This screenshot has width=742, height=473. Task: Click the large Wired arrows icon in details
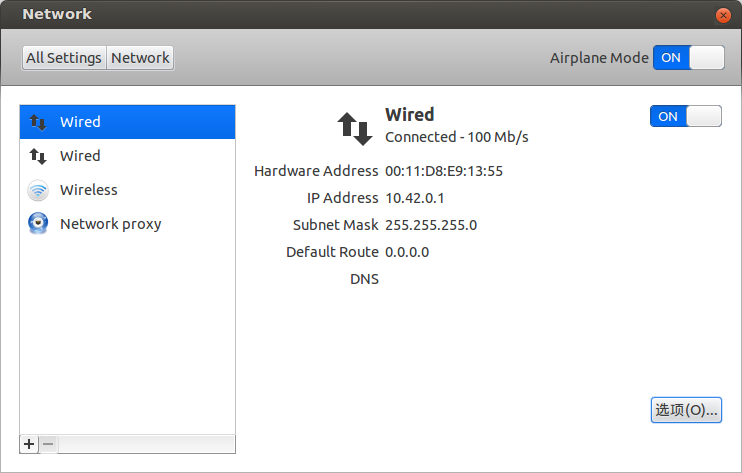pyautogui.click(x=354, y=127)
